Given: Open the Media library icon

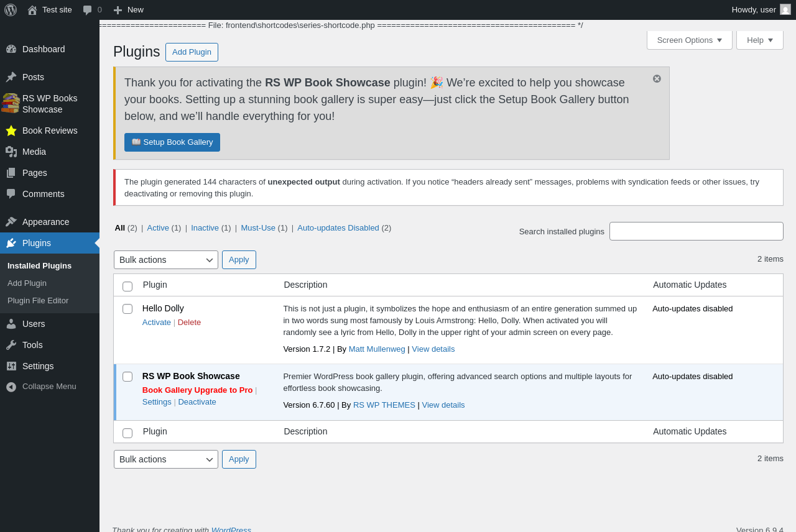Looking at the screenshot, I should point(11,152).
